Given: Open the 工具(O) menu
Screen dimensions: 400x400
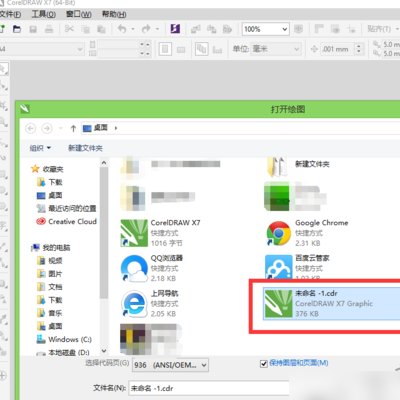Looking at the screenshot, I should coord(44,14).
